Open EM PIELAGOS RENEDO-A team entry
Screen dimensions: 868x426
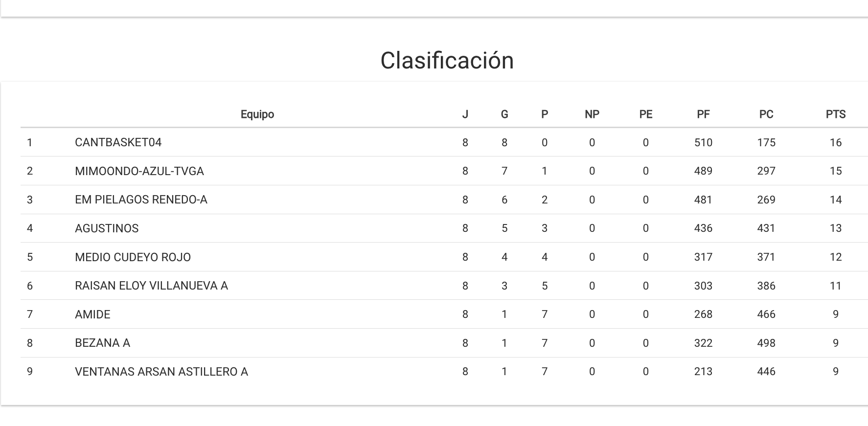click(x=141, y=200)
